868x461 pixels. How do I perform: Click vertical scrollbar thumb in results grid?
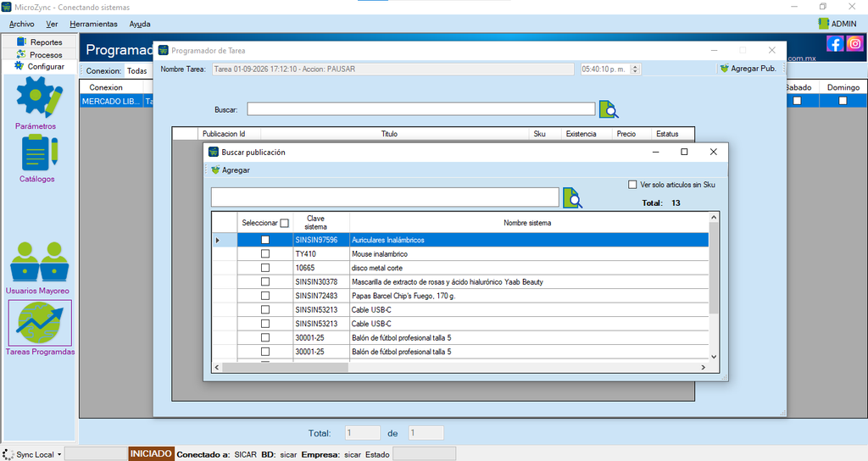(714, 268)
